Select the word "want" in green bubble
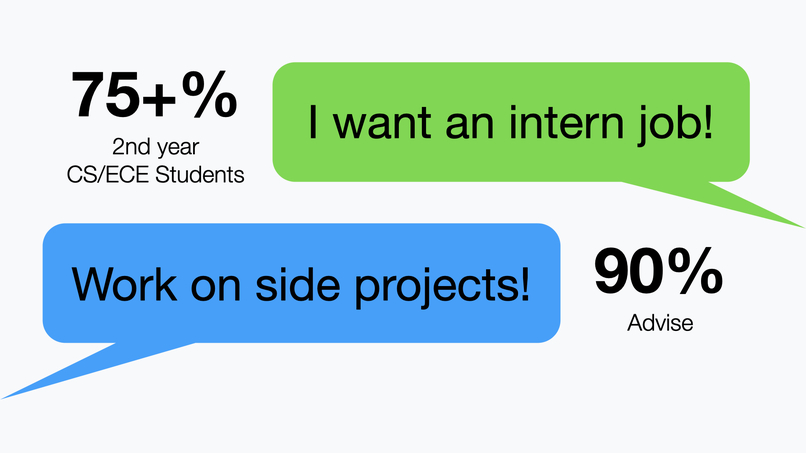The height and width of the screenshot is (453, 806). click(382, 123)
